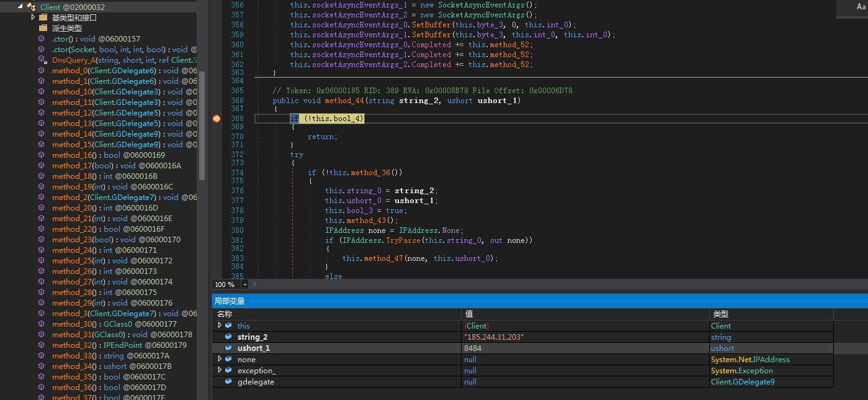This screenshot has width=868, height=400.
Task: Click the 基类型和接口 folder icon
Action: [x=43, y=17]
